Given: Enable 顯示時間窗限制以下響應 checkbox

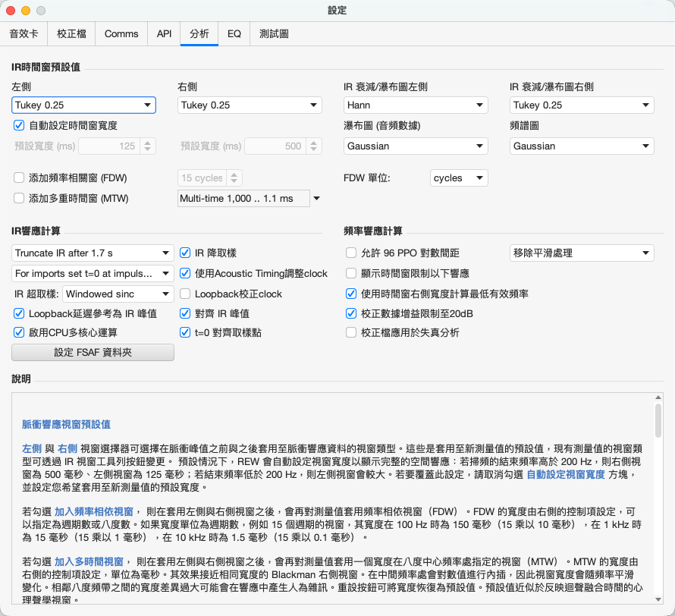Looking at the screenshot, I should coord(351,273).
